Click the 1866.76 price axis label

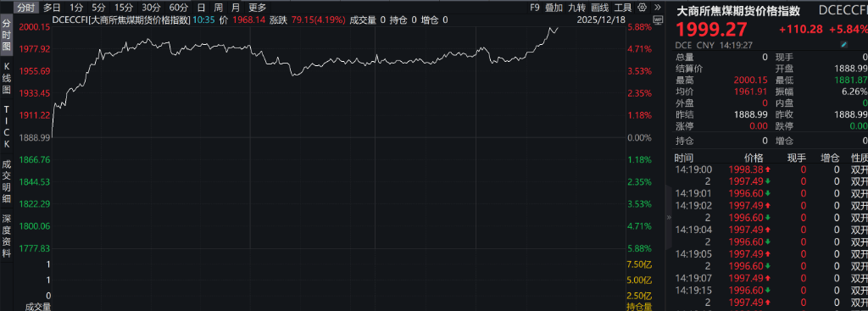pyautogui.click(x=34, y=159)
